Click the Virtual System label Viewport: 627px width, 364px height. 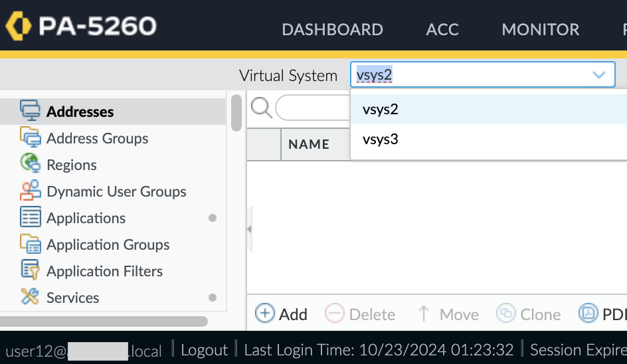tap(288, 76)
